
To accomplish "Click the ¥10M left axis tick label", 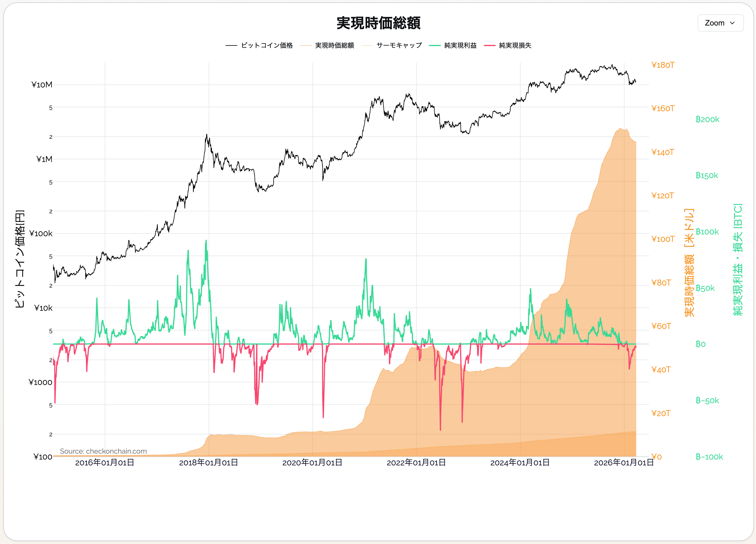I will (x=42, y=85).
